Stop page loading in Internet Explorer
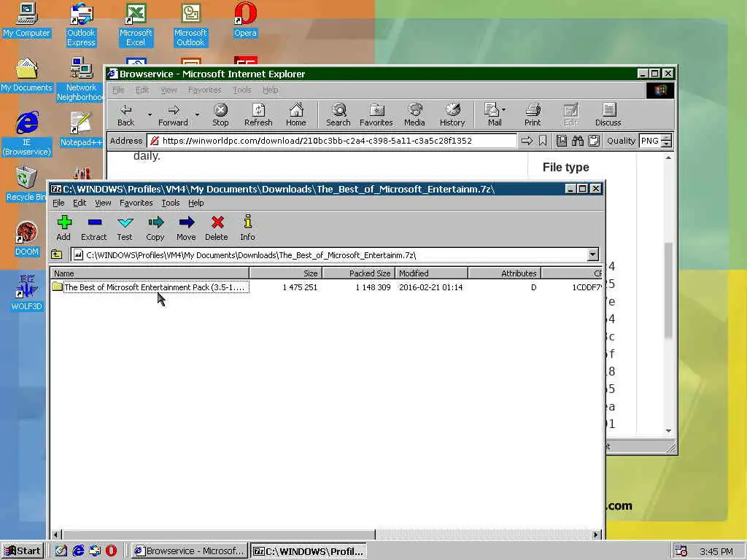 (x=220, y=115)
